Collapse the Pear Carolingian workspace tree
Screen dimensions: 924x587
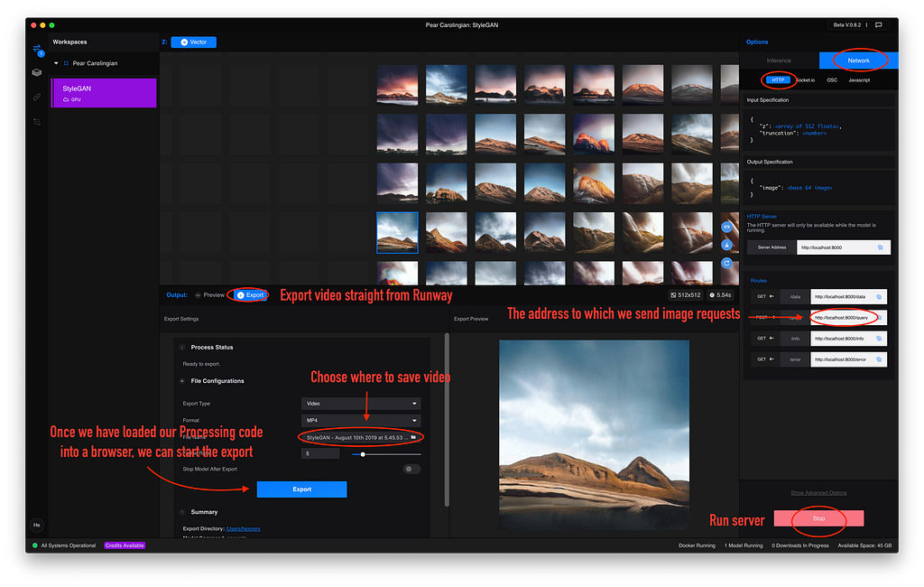56,63
